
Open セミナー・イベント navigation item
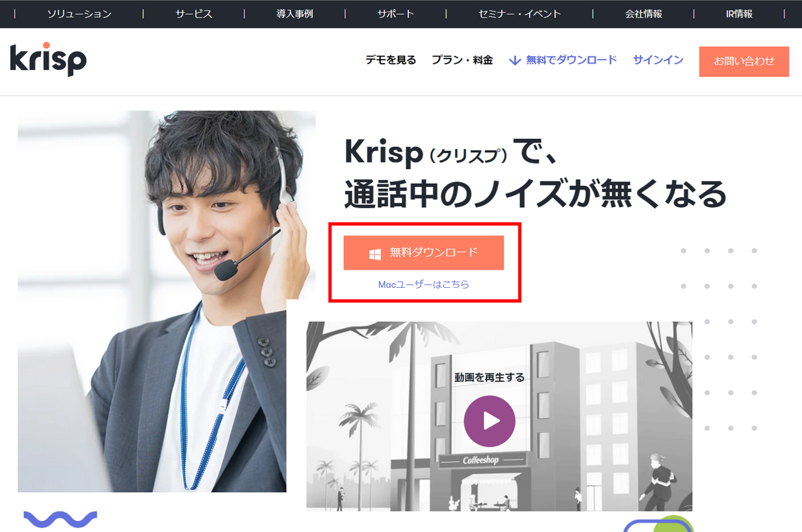(x=520, y=13)
